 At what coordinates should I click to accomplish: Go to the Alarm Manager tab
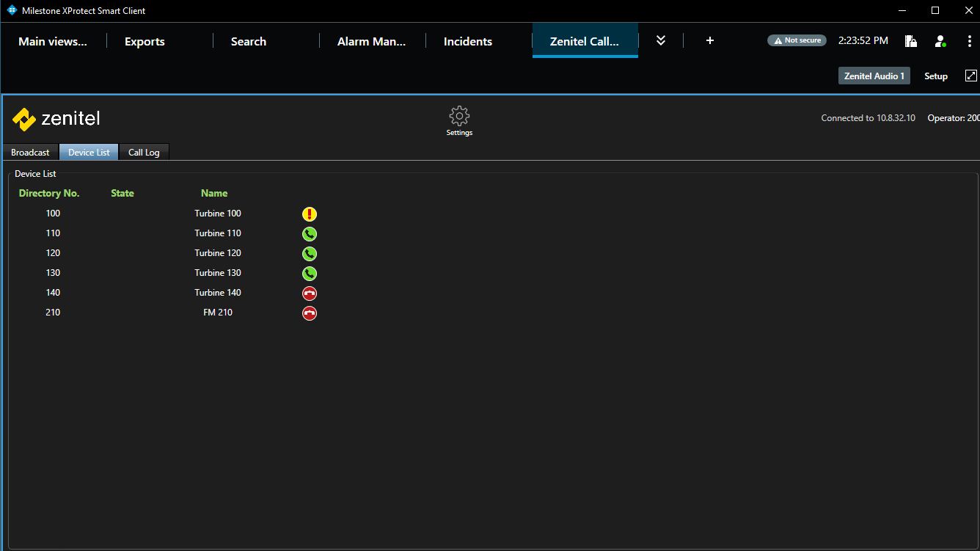(x=371, y=42)
